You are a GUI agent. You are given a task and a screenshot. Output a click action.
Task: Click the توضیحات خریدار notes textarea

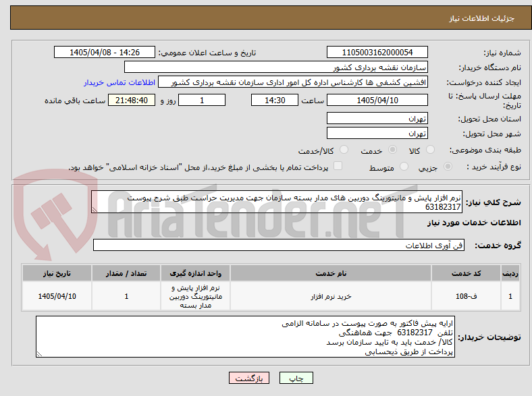245,337
